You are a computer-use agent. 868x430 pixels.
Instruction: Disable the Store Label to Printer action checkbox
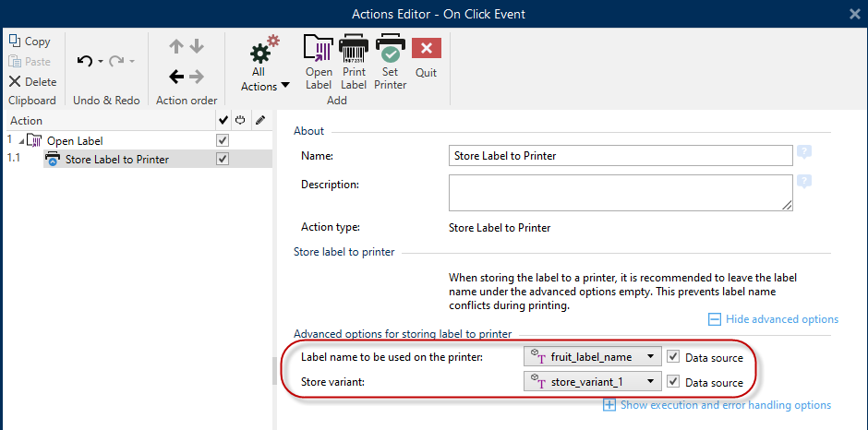(222, 159)
